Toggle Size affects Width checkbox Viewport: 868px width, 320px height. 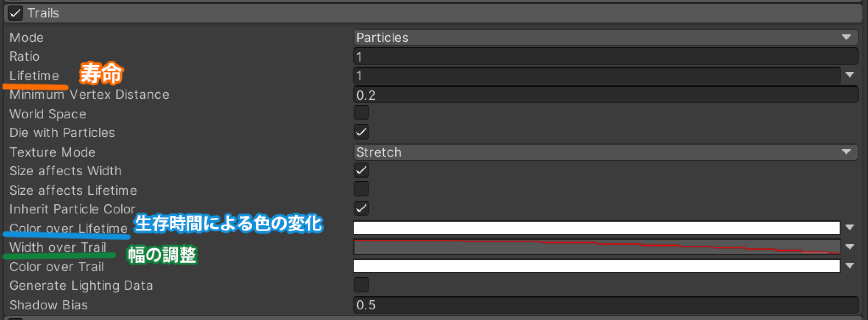361,170
